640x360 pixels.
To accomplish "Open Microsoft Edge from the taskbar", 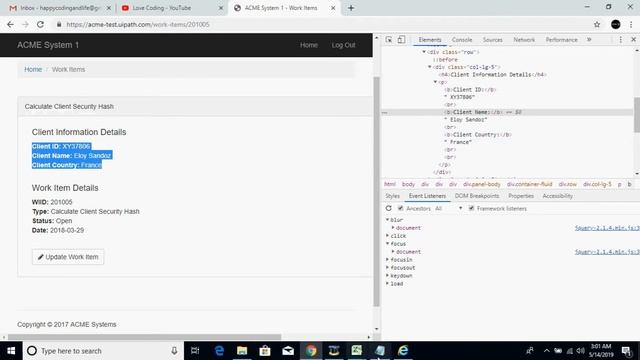I will pos(219,351).
